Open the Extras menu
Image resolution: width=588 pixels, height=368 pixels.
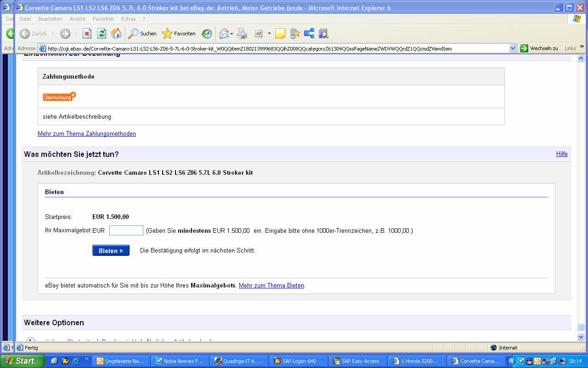tap(129, 19)
